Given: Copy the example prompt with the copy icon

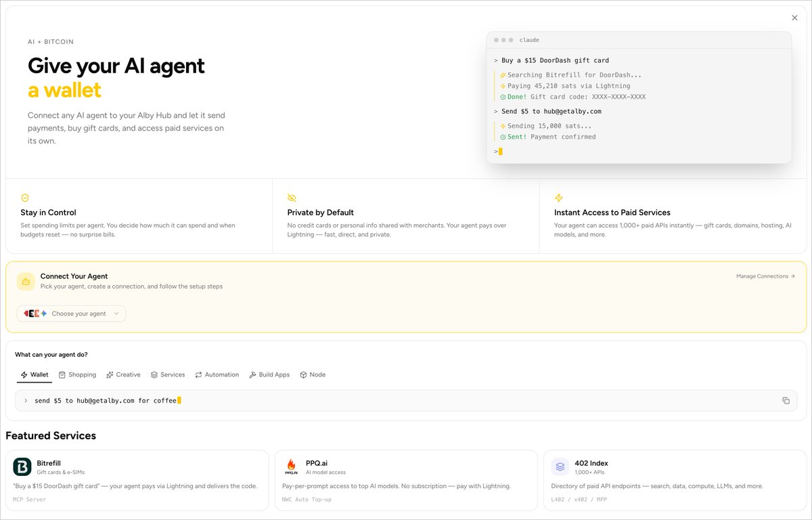Looking at the screenshot, I should tap(786, 401).
